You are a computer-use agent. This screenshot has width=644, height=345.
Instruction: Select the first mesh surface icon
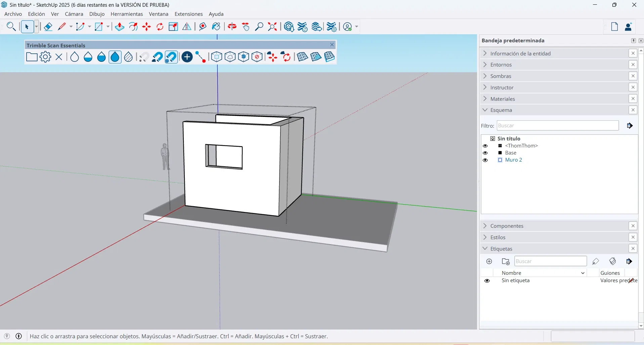(302, 57)
